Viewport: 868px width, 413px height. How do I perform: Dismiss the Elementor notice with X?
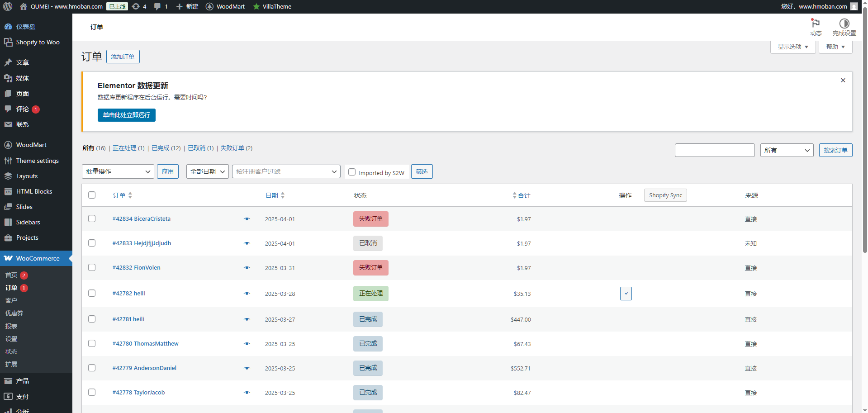click(843, 81)
